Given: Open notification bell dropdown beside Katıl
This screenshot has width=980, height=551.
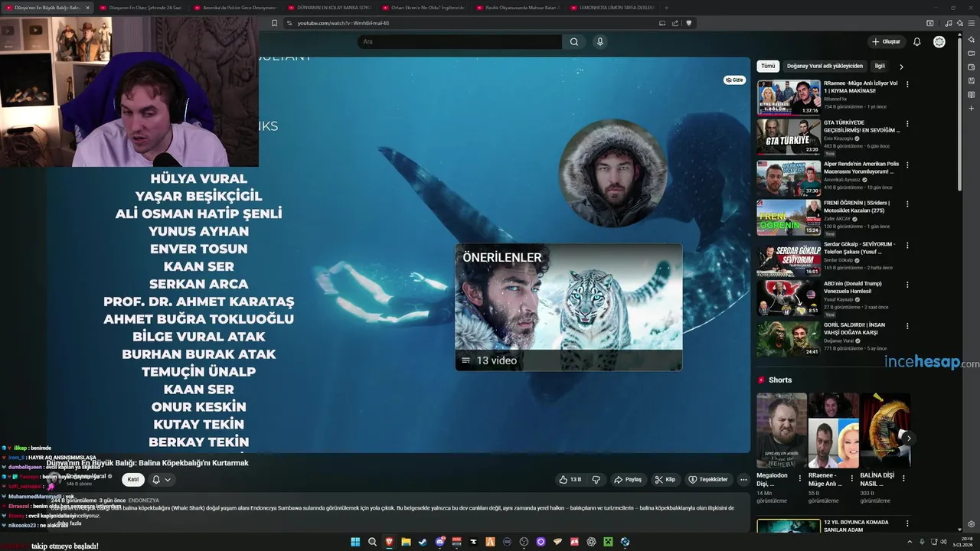Looking at the screenshot, I should (x=161, y=480).
